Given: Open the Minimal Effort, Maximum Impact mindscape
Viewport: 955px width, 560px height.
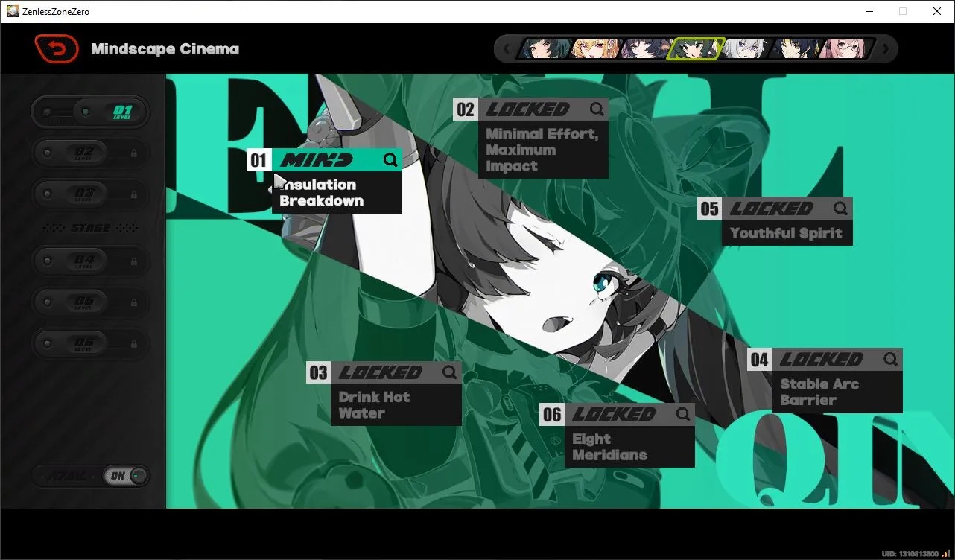Looking at the screenshot, I should (x=531, y=139).
